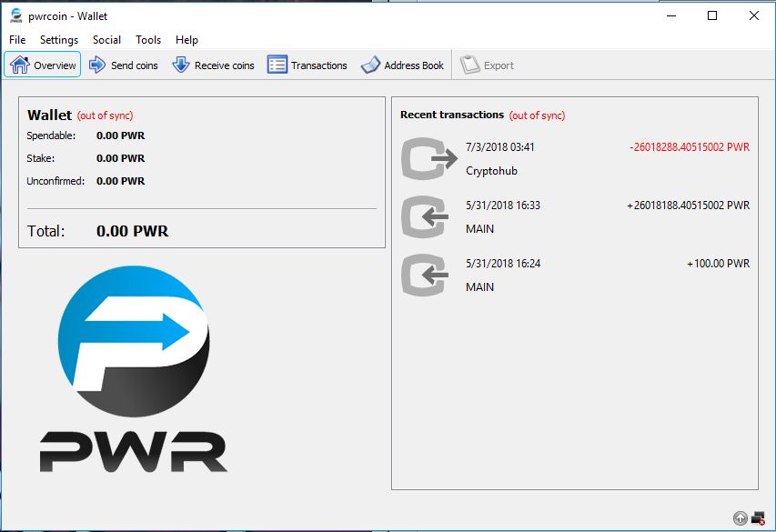Open the File menu
Image resolution: width=776 pixels, height=532 pixels.
[x=17, y=40]
